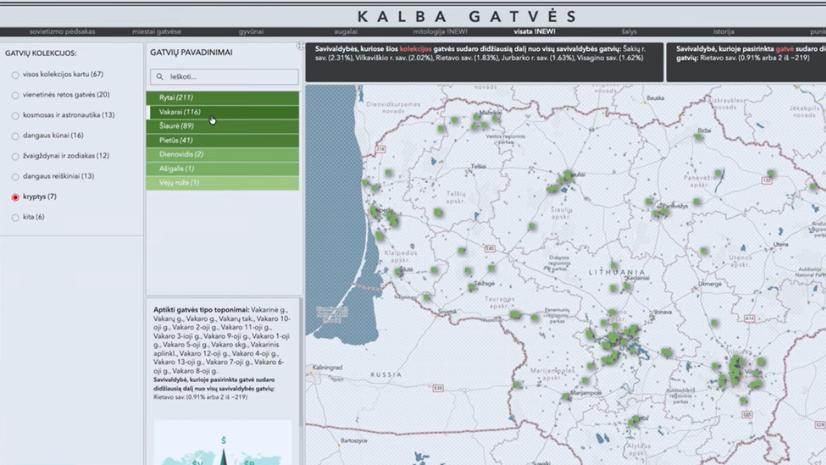Select 'Dienovidis (2)' street name row
Screen dimensions: 826x465
222,154
